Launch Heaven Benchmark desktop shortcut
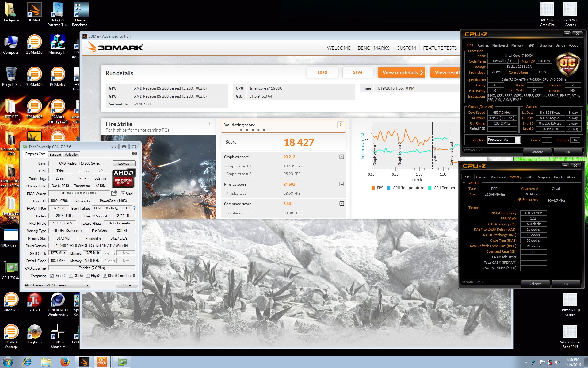The image size is (588, 368). coord(81,14)
